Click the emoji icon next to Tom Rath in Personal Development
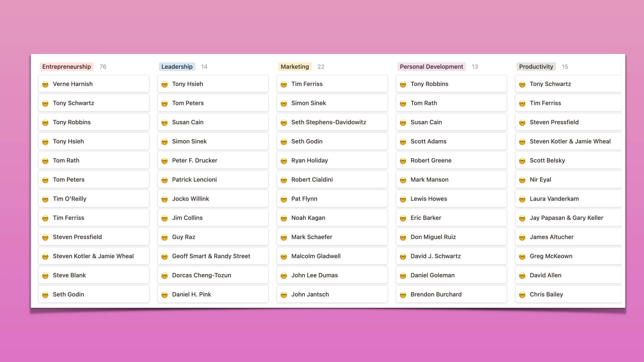 (403, 104)
